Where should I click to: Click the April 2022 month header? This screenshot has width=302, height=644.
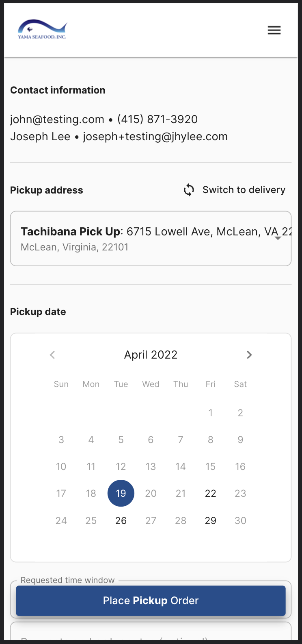pyautogui.click(x=151, y=355)
